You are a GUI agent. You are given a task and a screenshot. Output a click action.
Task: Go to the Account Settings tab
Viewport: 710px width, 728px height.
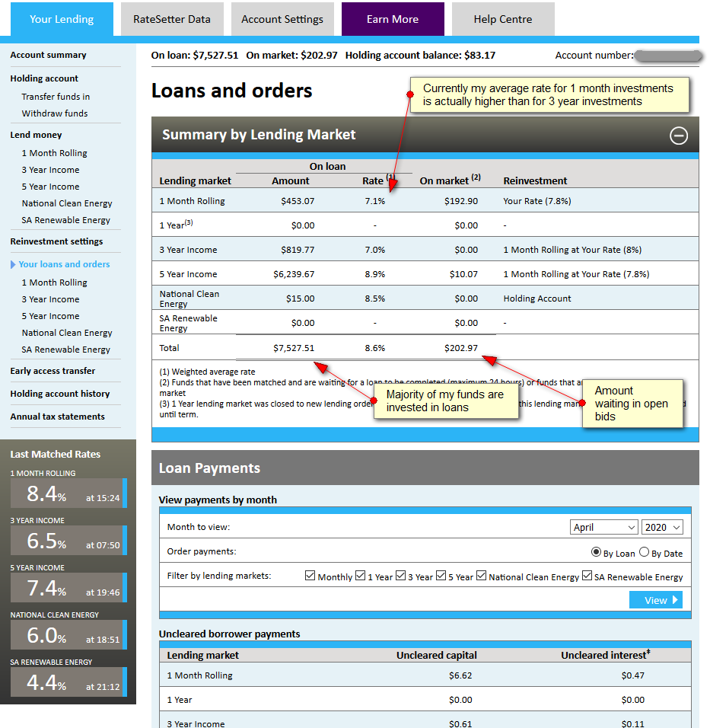click(282, 19)
